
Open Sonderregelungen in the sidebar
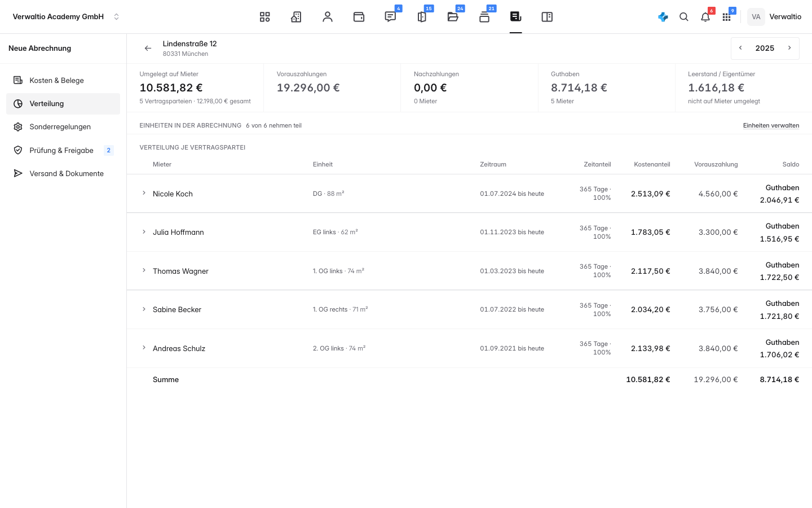point(63,127)
